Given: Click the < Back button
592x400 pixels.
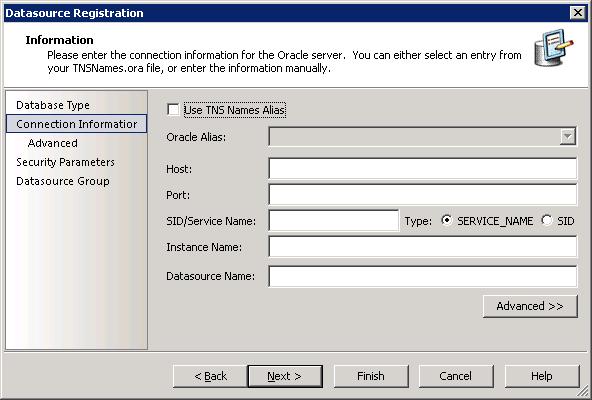Looking at the screenshot, I should [x=210, y=376].
